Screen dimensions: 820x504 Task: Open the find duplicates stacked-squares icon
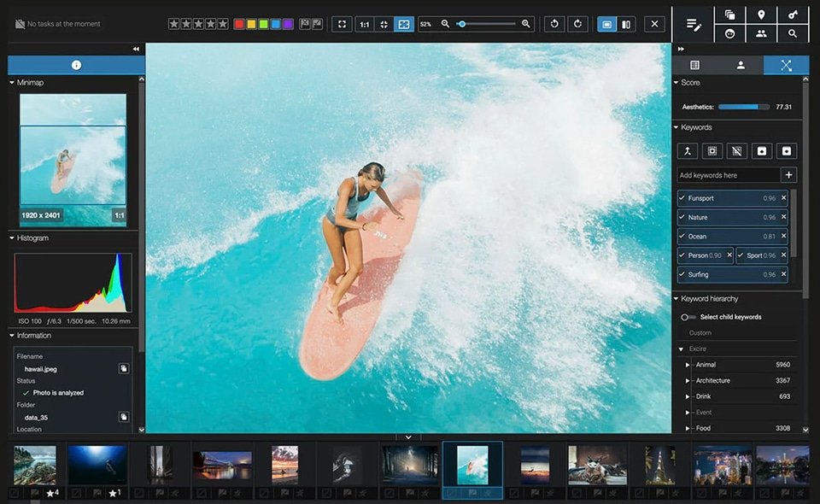pyautogui.click(x=729, y=15)
